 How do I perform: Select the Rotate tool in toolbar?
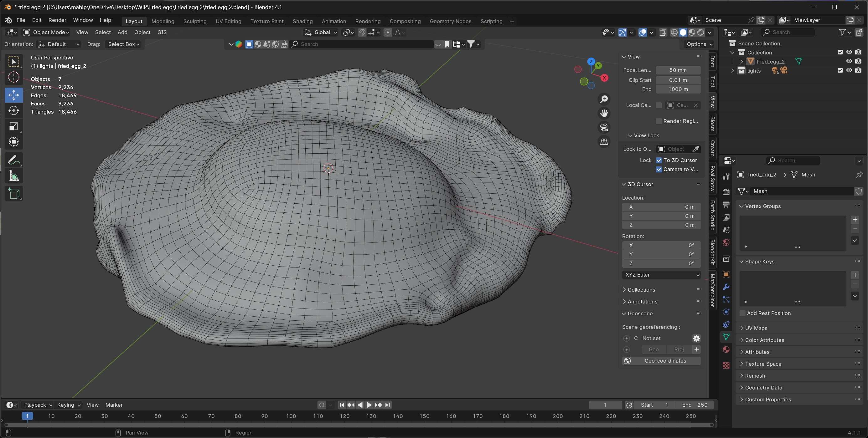[x=13, y=111]
